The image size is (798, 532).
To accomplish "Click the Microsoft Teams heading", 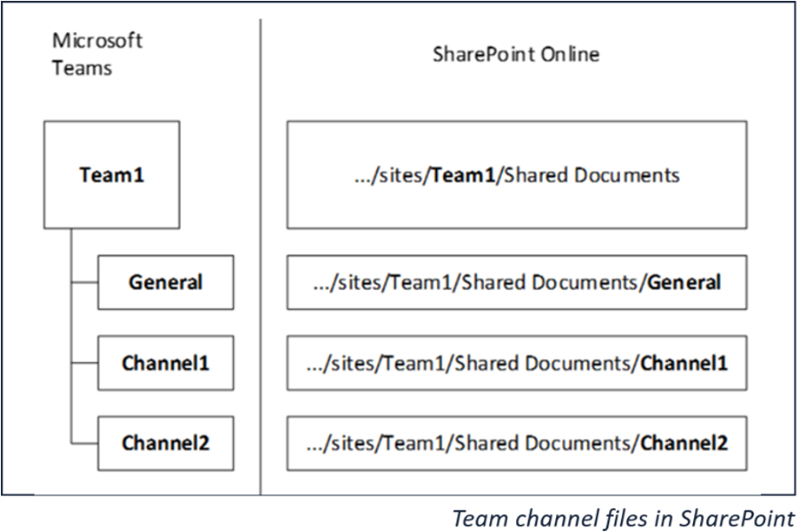I will pyautogui.click(x=97, y=54).
